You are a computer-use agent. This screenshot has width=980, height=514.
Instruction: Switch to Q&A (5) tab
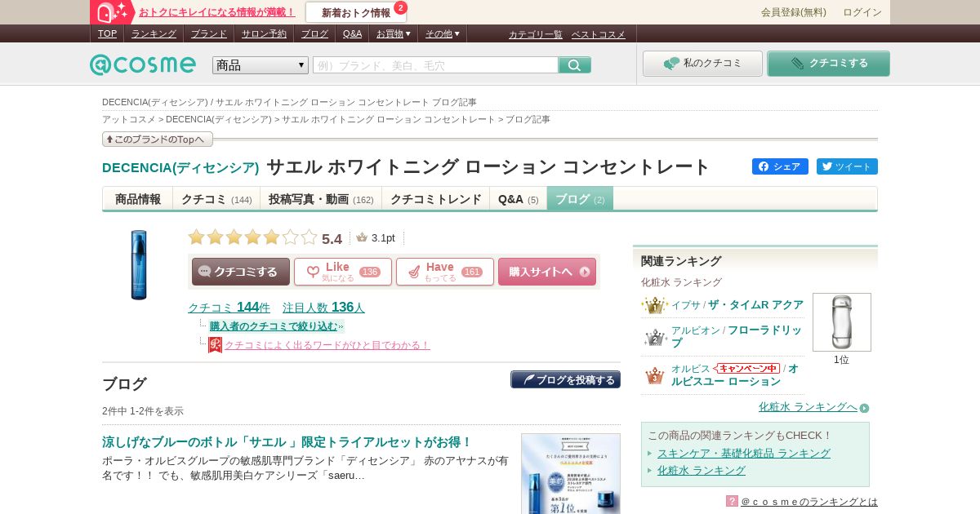pyautogui.click(x=519, y=199)
